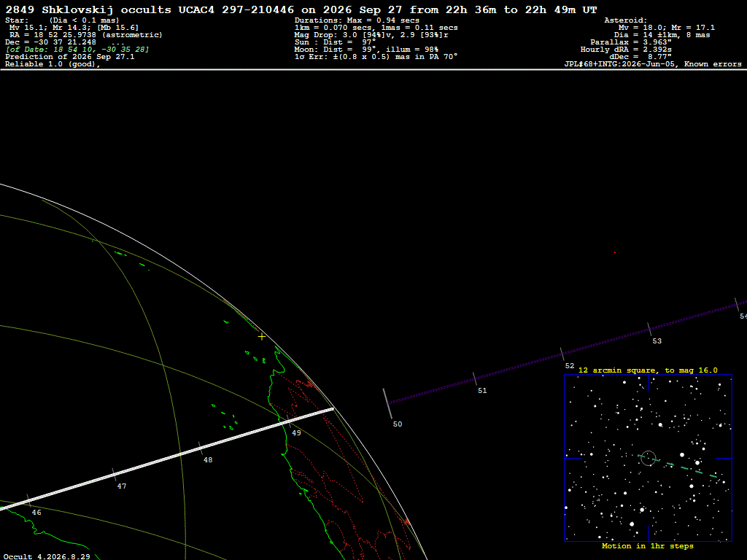Click the minute 50 tick off the globe
The width and height of the screenshot is (747, 560).
[x=387, y=403]
